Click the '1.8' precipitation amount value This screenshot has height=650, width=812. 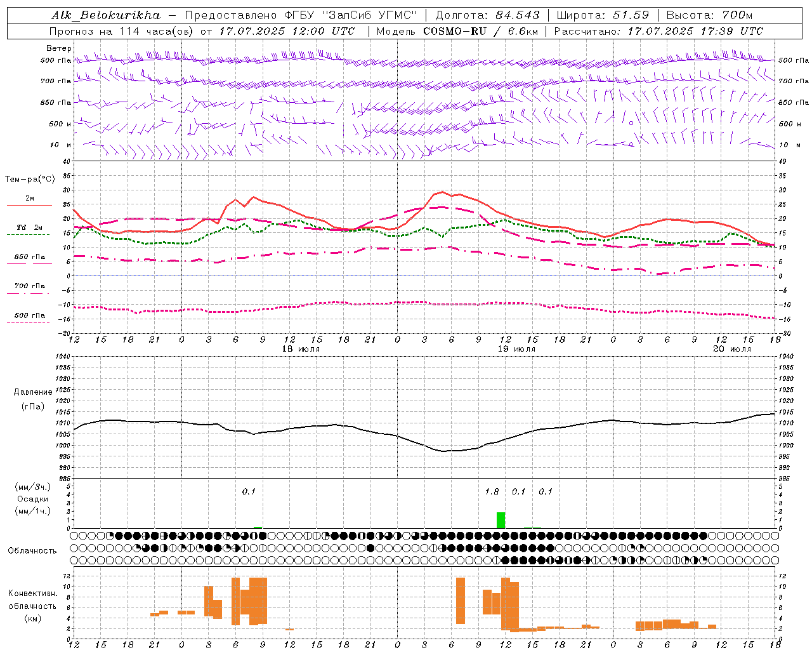(x=492, y=491)
